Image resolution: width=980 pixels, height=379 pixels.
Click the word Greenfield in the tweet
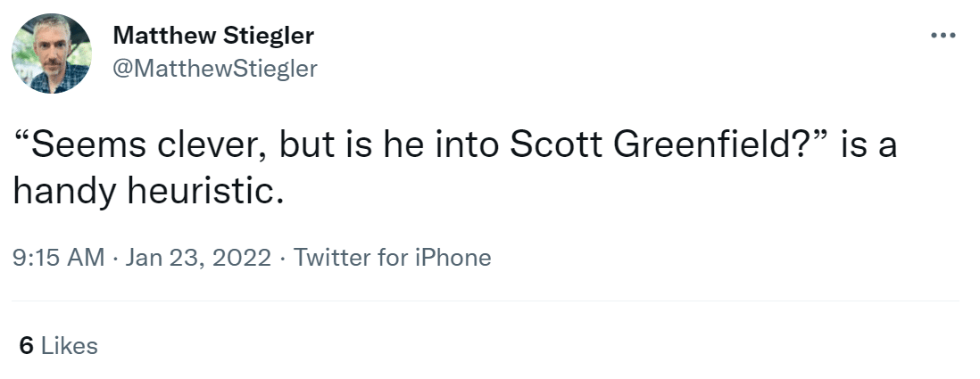pyautogui.click(x=713, y=145)
